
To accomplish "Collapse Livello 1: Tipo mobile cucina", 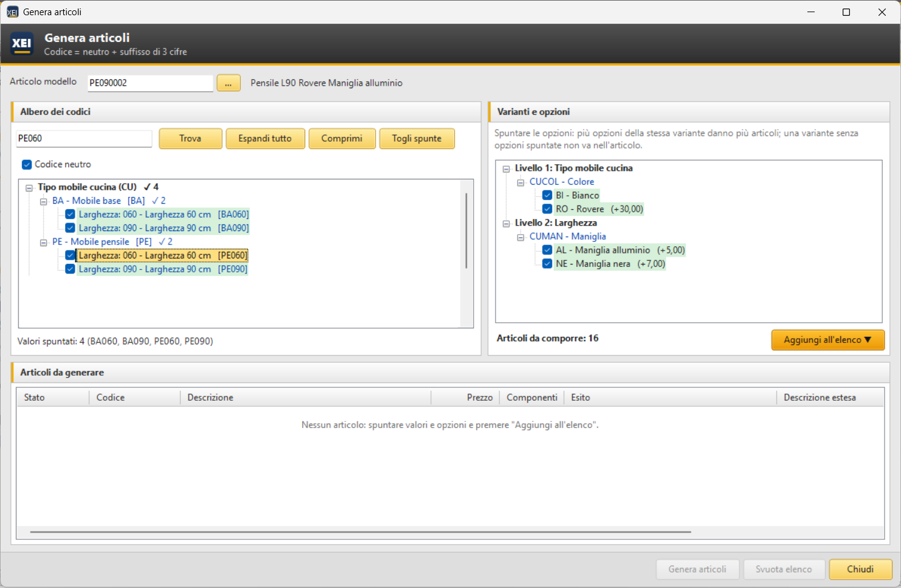I will coord(506,168).
